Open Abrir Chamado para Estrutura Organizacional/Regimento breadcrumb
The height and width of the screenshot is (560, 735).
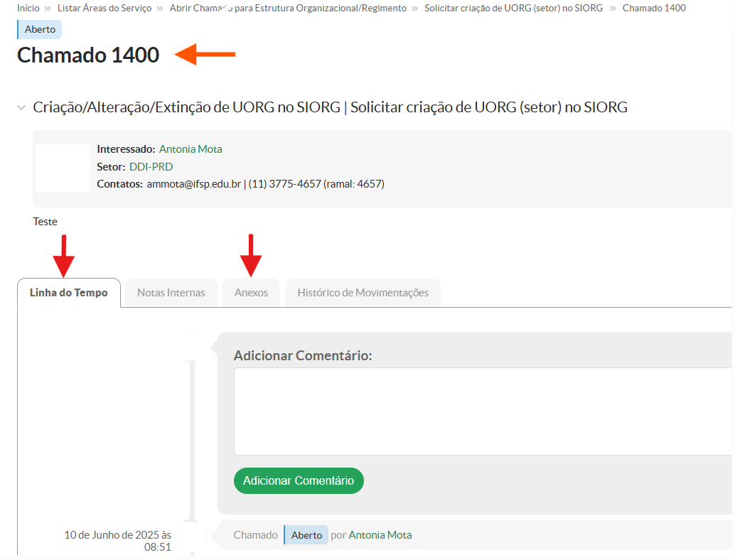(288, 8)
